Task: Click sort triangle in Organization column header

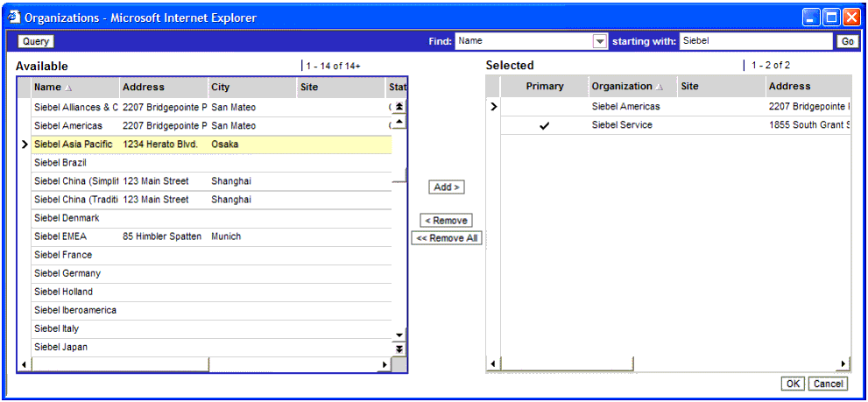Action: [x=660, y=87]
